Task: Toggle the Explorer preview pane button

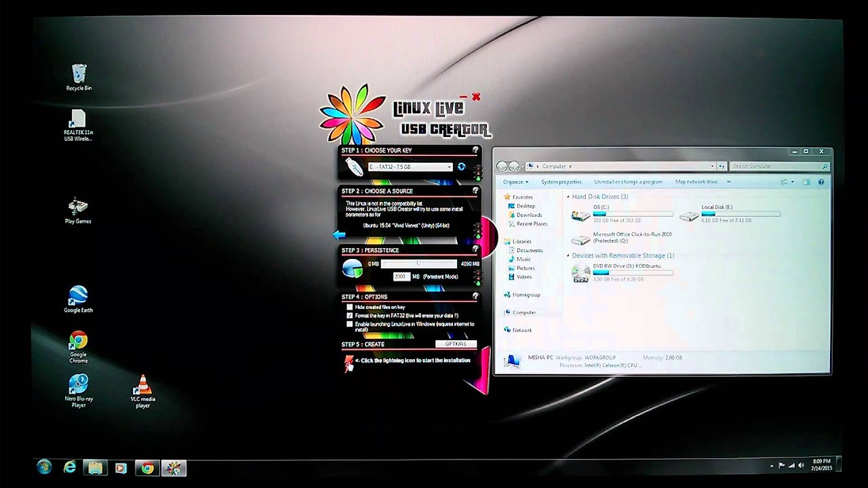Action: point(806,182)
